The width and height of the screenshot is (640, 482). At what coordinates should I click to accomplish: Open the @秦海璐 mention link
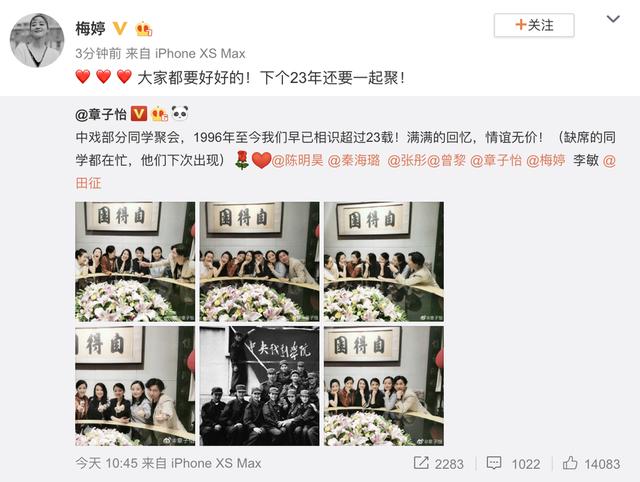tap(353, 160)
